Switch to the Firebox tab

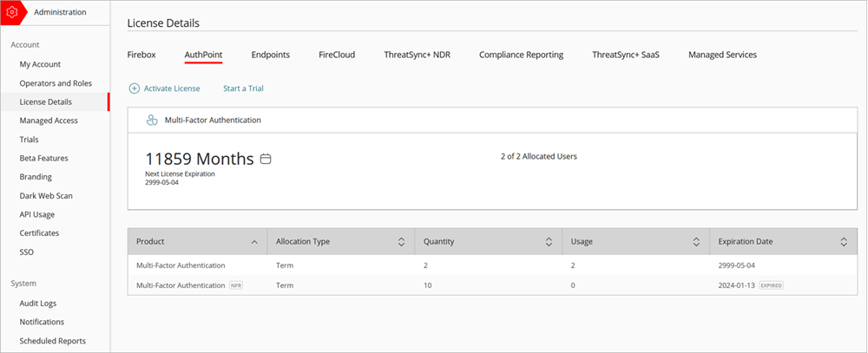pos(141,55)
